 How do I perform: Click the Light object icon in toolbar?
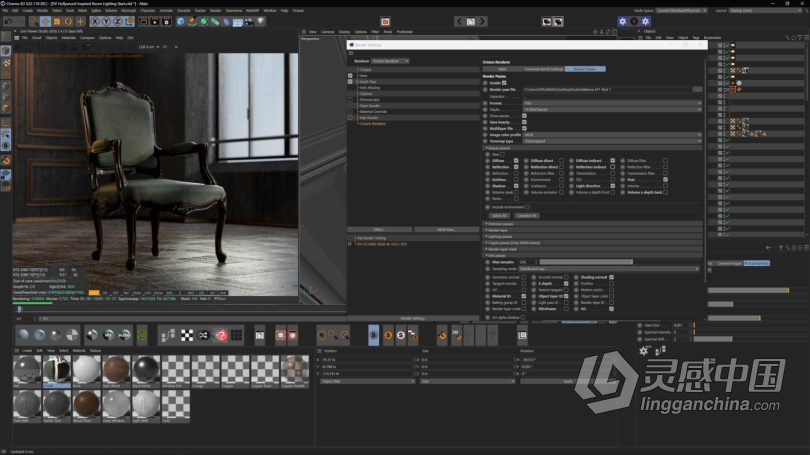click(x=261, y=22)
